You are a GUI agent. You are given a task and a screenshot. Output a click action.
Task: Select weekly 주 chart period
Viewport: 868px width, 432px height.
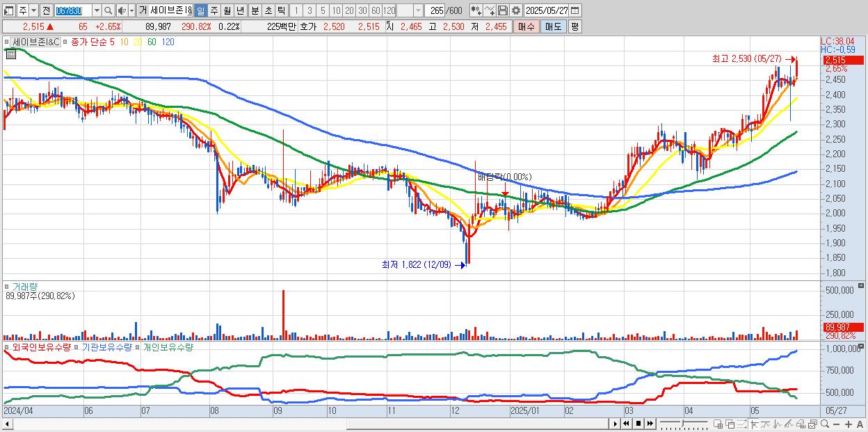click(x=214, y=10)
